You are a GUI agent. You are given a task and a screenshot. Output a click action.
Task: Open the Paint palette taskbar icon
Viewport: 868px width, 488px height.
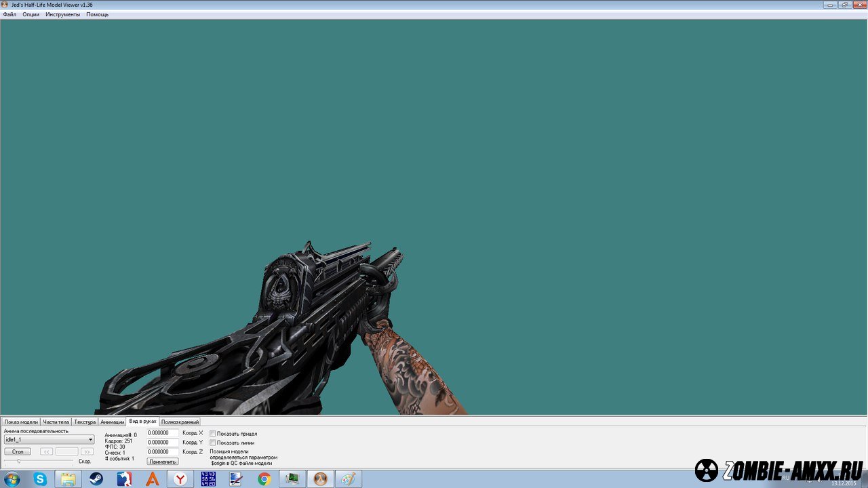(348, 479)
